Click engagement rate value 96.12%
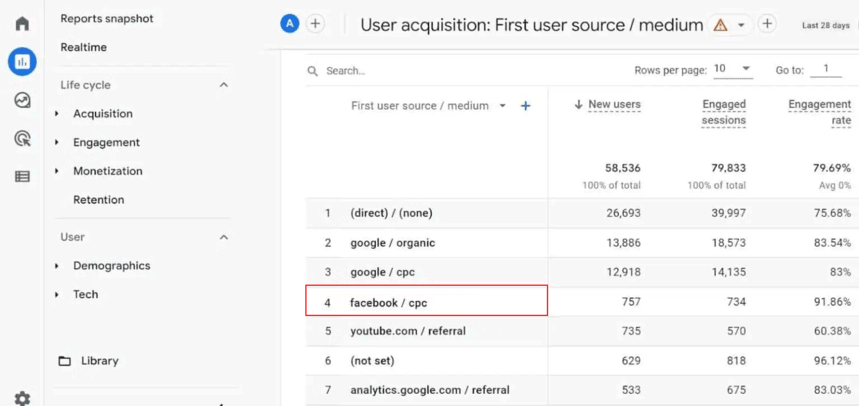 click(x=832, y=361)
